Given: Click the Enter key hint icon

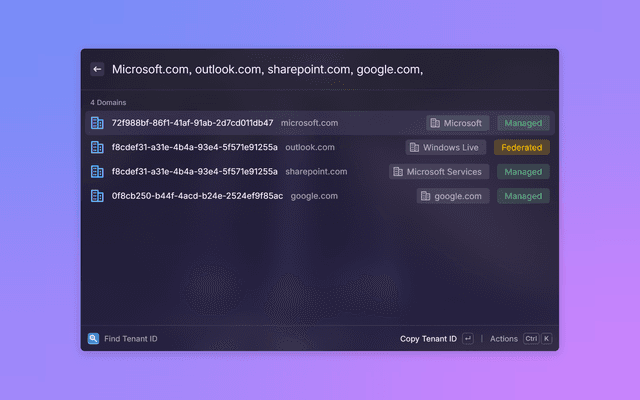Looking at the screenshot, I should pos(468,338).
